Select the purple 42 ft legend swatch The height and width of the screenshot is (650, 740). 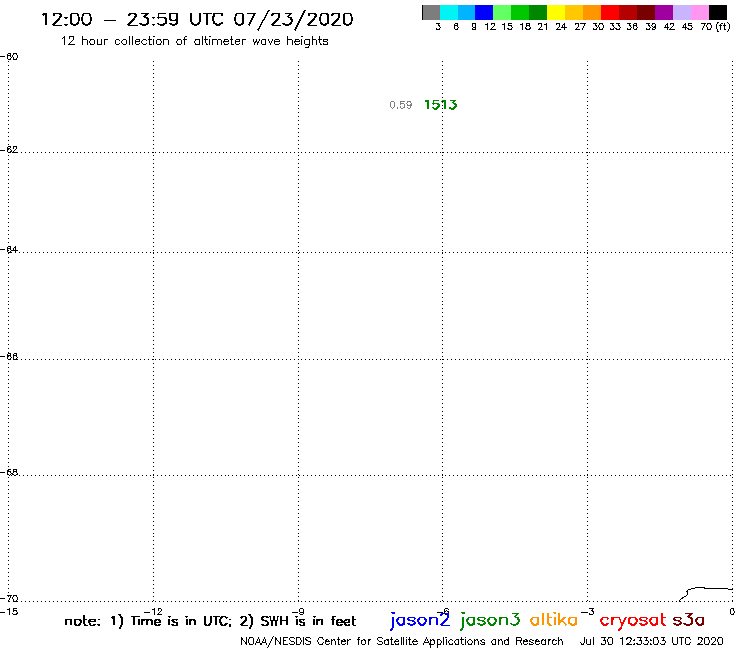[664, 12]
